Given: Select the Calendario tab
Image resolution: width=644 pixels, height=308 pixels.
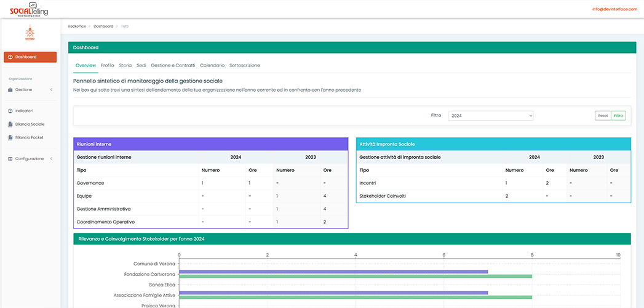Looking at the screenshot, I should pyautogui.click(x=212, y=65).
